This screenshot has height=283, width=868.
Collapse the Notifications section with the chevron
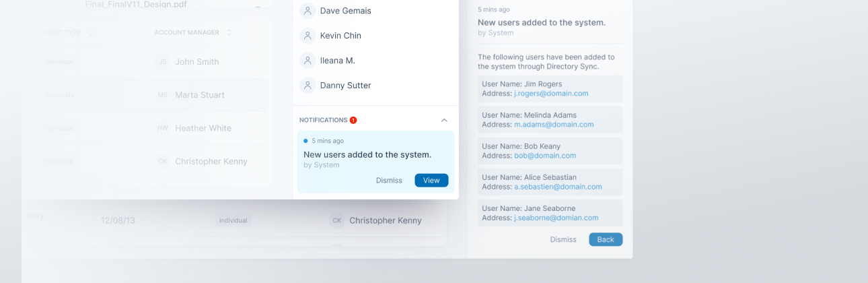[x=444, y=120]
